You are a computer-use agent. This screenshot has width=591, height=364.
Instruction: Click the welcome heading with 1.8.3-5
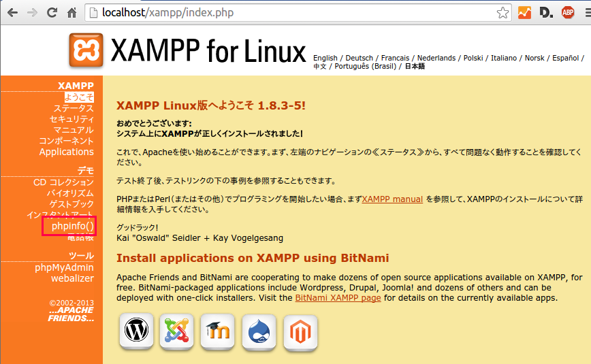pyautogui.click(x=211, y=105)
